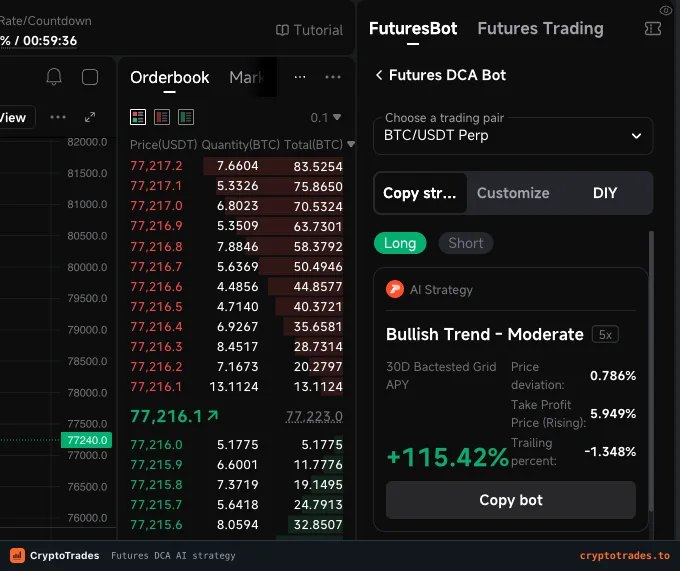Click bid price 77,215.8 row
Viewport: 680px width, 571px height.
click(236, 484)
